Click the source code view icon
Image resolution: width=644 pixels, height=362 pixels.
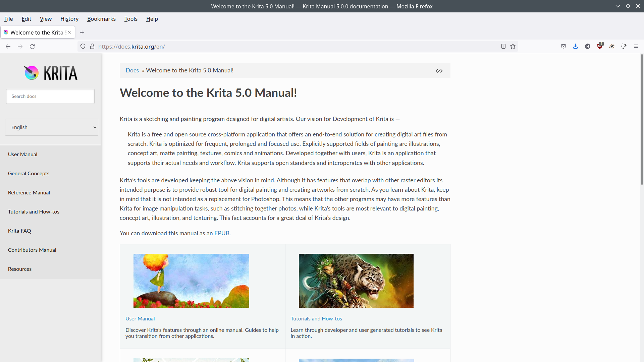point(439,71)
